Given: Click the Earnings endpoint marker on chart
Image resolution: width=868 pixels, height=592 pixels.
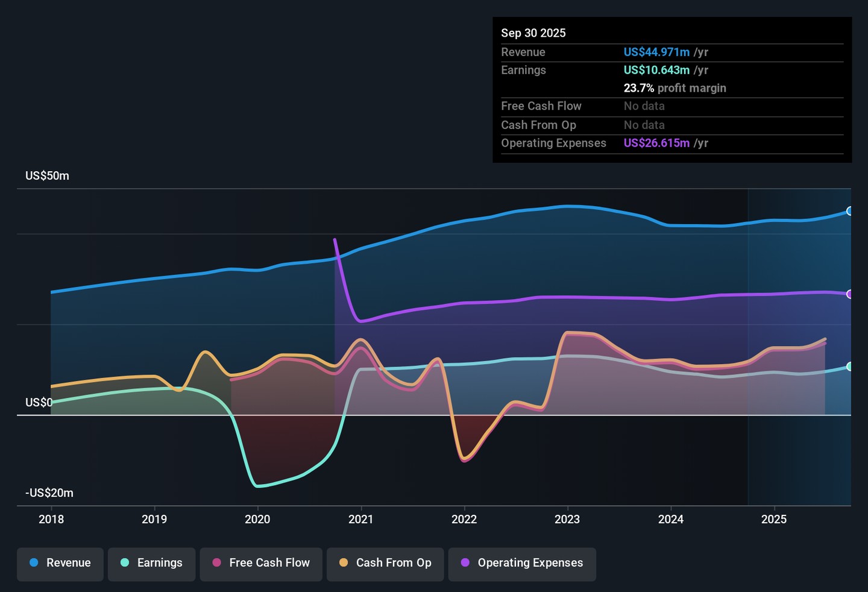Looking at the screenshot, I should point(850,367).
